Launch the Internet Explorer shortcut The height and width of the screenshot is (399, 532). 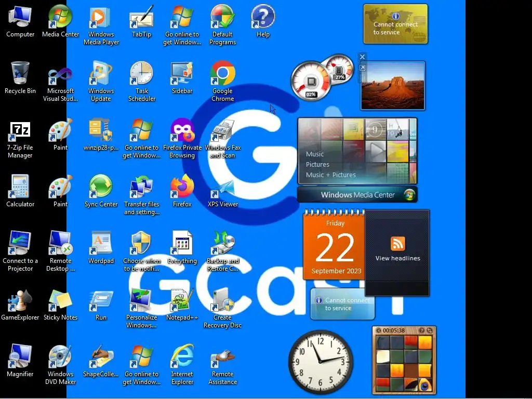(182, 365)
